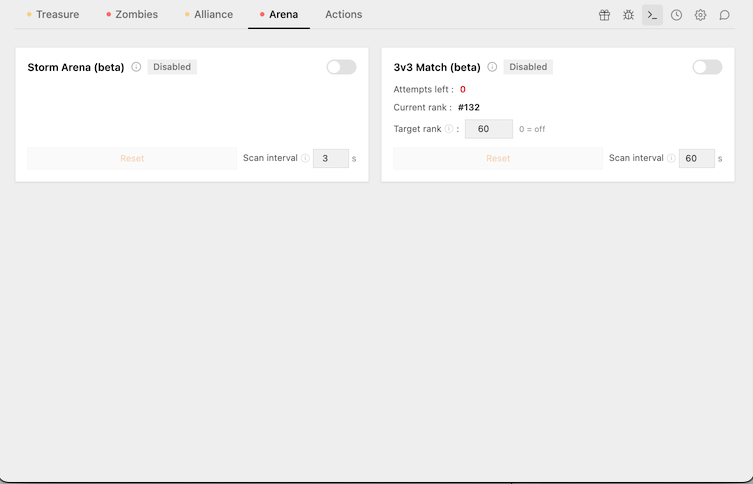This screenshot has height=484, width=753.
Task: Click the Storm Arena Disabled status badge
Action: coord(172,67)
